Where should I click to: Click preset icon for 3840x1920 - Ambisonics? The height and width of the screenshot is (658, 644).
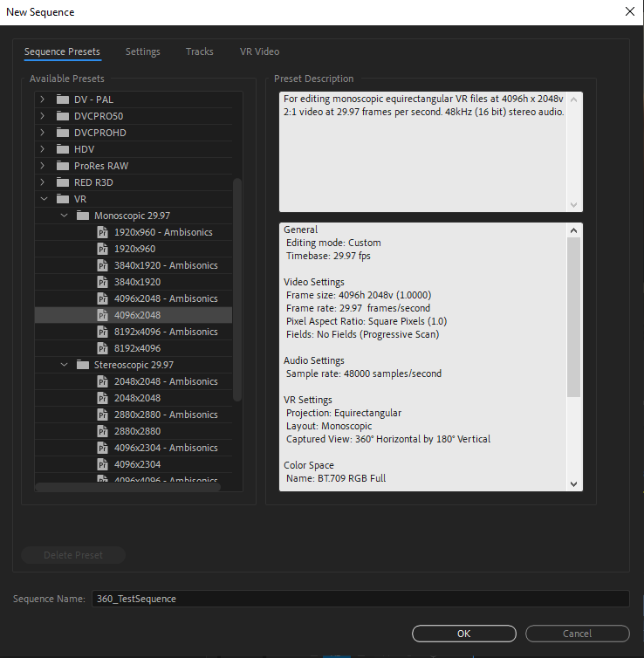click(x=103, y=265)
